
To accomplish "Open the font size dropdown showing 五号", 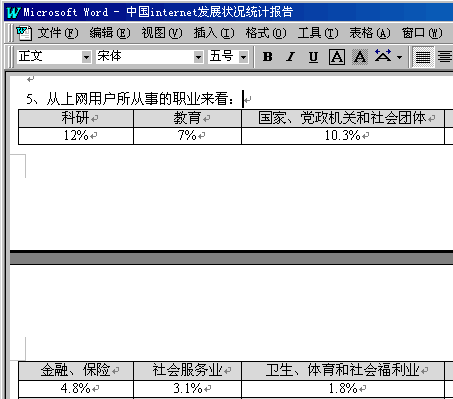I will [243, 57].
